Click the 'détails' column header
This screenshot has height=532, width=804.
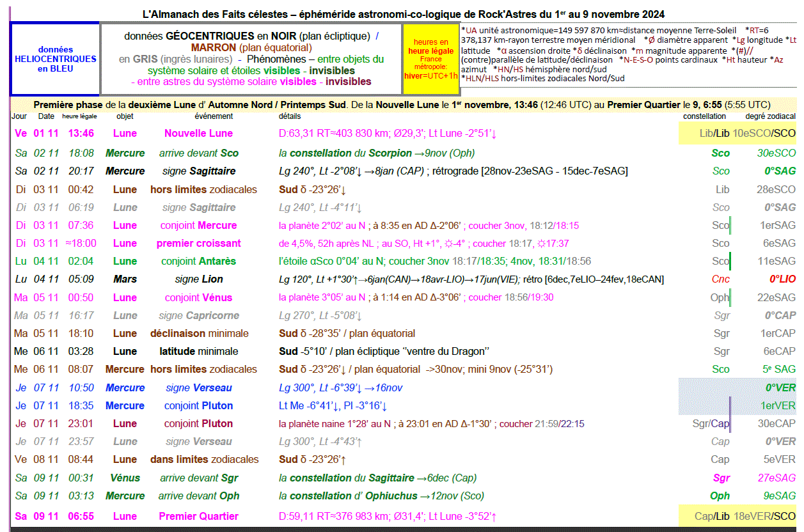coord(290,116)
